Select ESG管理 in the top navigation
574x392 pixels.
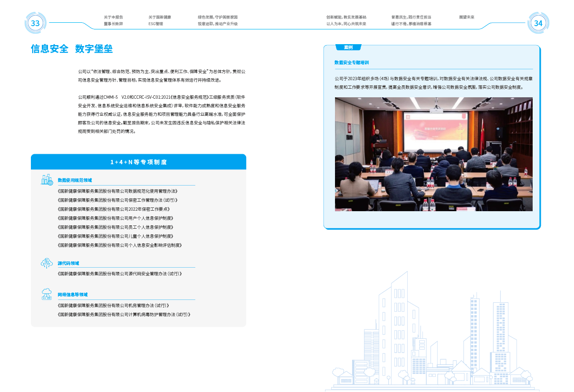point(155,24)
